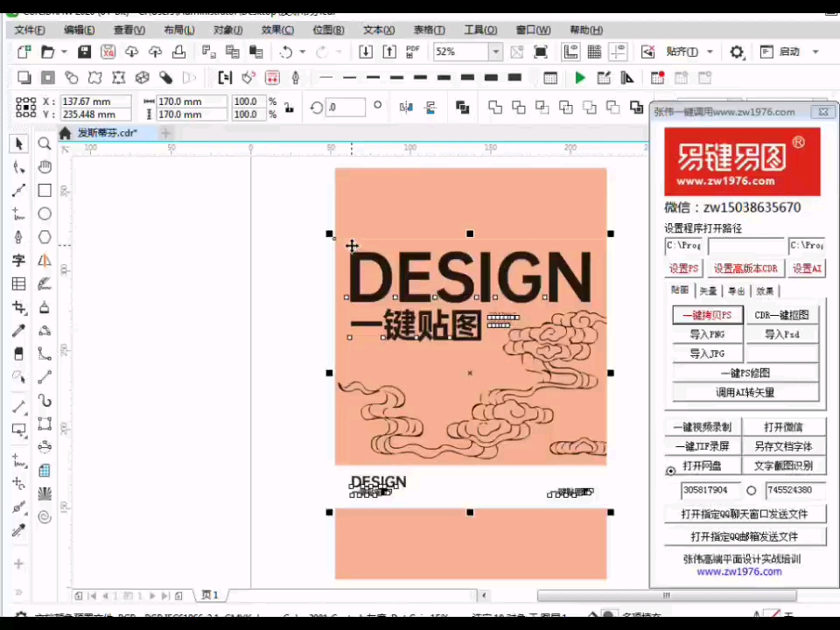Viewport: 840px width, 630px height.
Task: Switch to the 矢量 tab in plugin
Action: pos(708,290)
